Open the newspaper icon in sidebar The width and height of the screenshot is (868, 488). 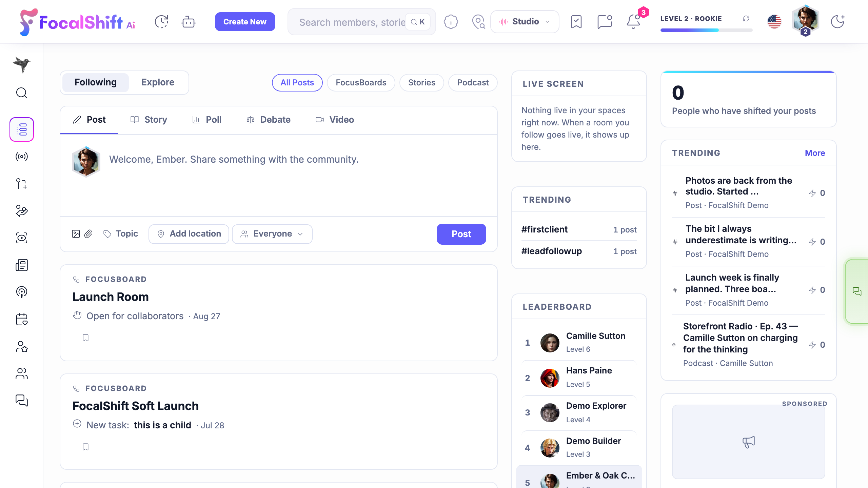coord(22,265)
